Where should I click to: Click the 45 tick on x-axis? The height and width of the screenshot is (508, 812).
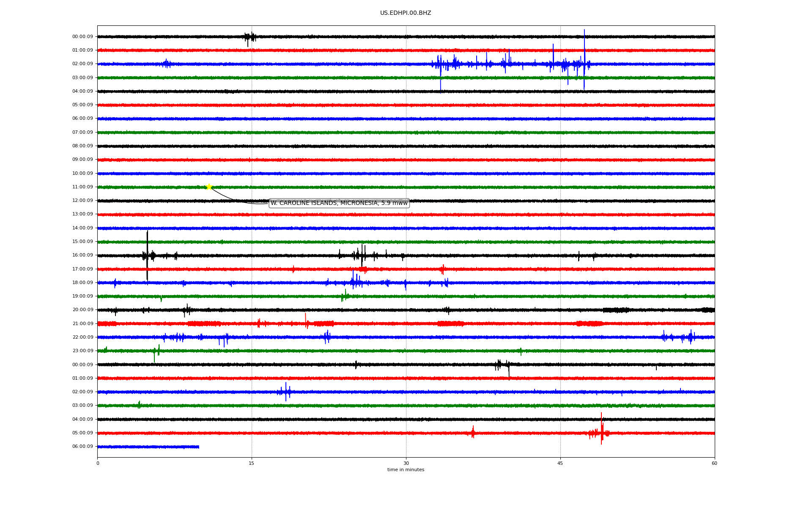pos(560,463)
